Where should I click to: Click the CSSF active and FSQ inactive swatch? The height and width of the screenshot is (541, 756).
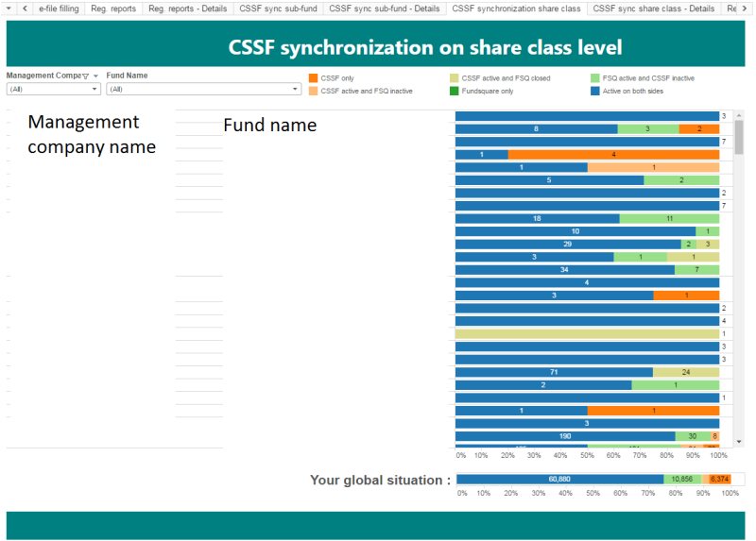pos(313,92)
